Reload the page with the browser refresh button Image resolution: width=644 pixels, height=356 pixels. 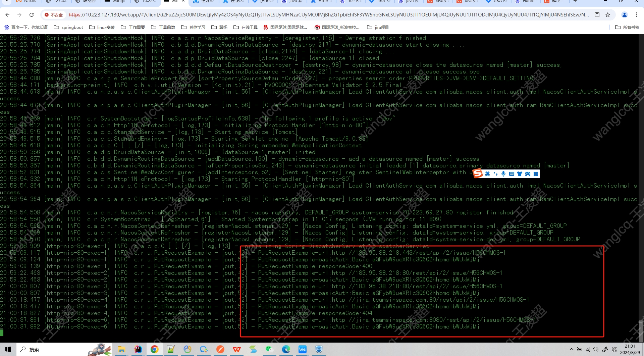tap(32, 15)
